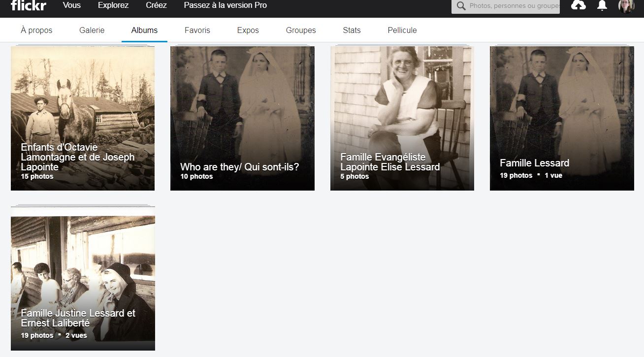Switch to the Galerie tab
644x357 pixels.
(92, 30)
